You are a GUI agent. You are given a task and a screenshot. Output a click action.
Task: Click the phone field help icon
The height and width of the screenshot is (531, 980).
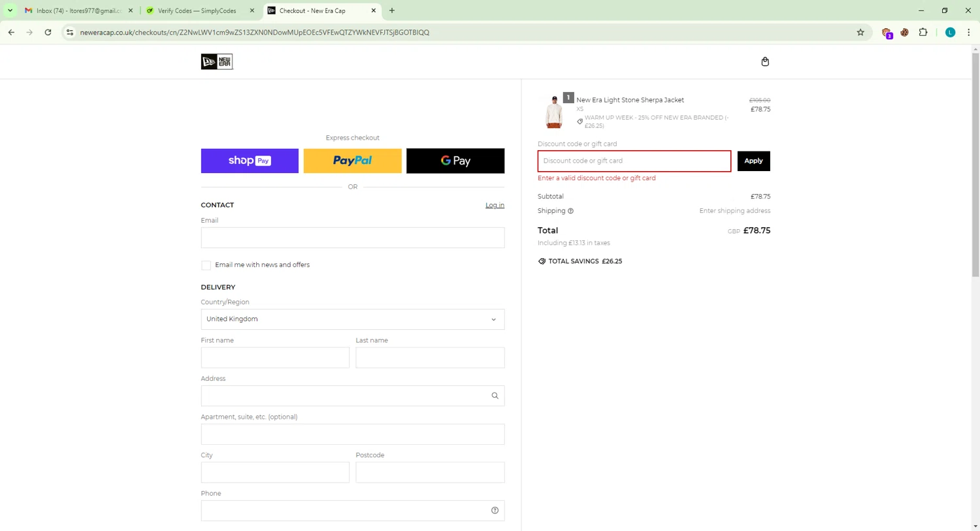[495, 511]
